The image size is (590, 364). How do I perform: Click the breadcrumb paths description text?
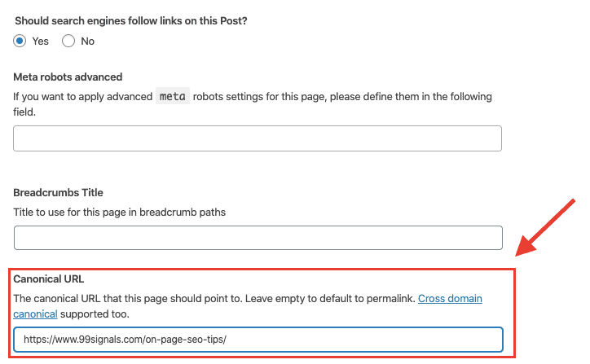click(119, 213)
